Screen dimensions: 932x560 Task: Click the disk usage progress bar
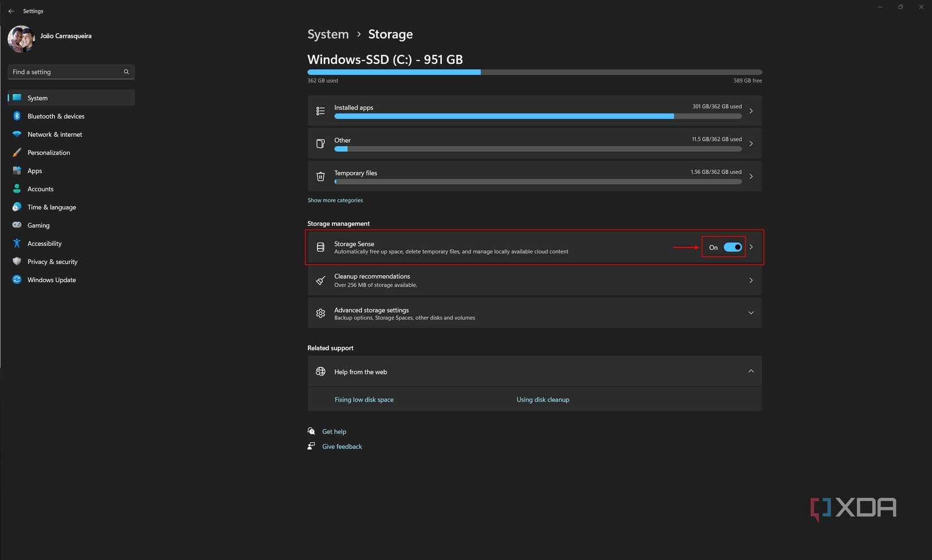click(x=534, y=72)
